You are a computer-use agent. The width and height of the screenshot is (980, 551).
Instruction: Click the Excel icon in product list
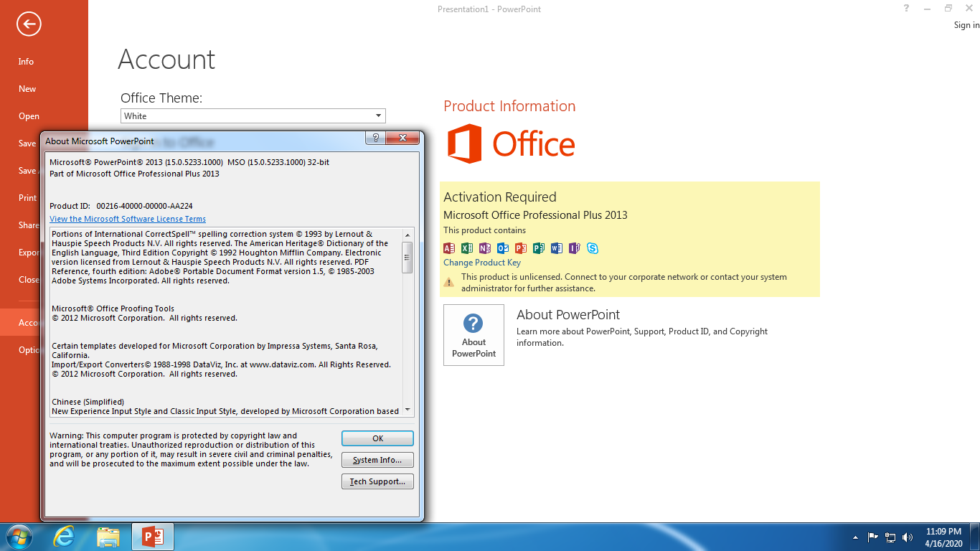(x=467, y=248)
